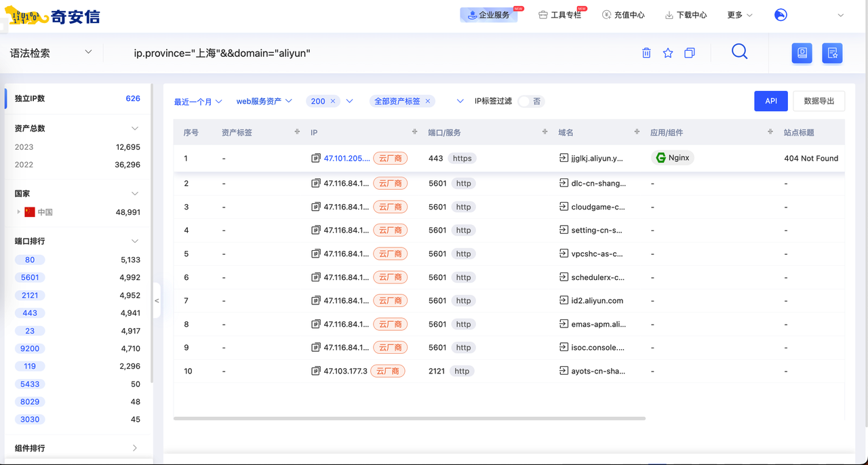Screen dimensions: 868x465
Task: Remove the 全部资产标签 filter tag
Action: (x=428, y=101)
